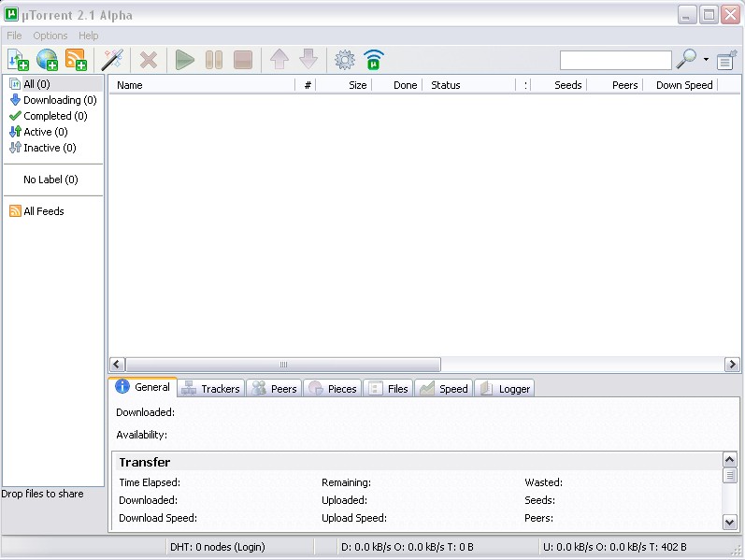Minimize the µTorrent window
The image size is (745, 560).
687,15
